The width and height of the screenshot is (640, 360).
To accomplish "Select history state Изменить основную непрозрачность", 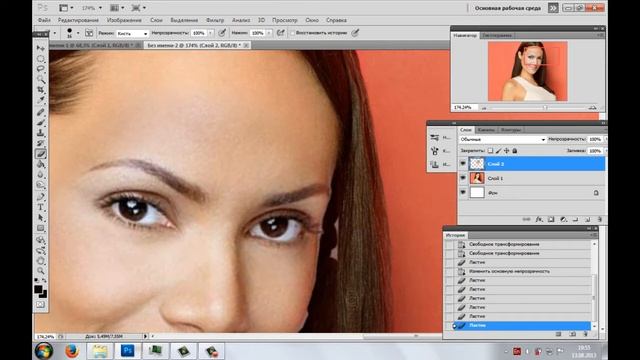I will (521, 271).
